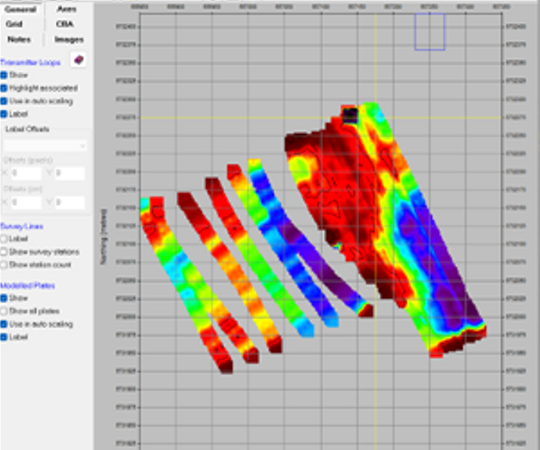Image resolution: width=540 pixels, height=450 pixels.
Task: Open the Notes tab
Action: click(19, 40)
